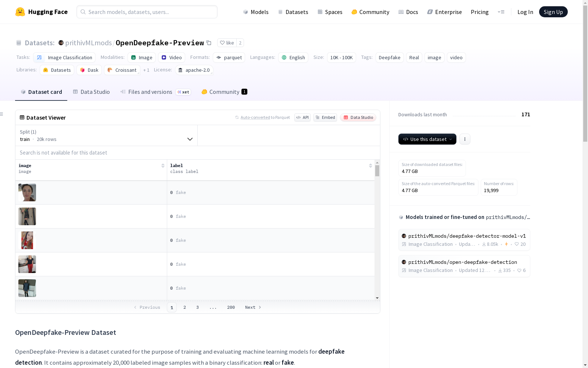588x368 pixels.
Task: Select the Image Classification task tag
Action: point(64,57)
